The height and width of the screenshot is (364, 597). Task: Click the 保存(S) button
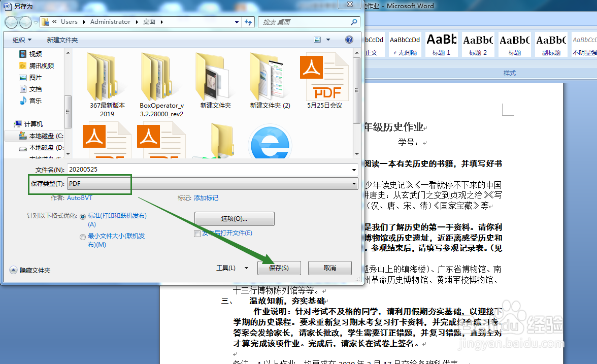[x=279, y=268]
